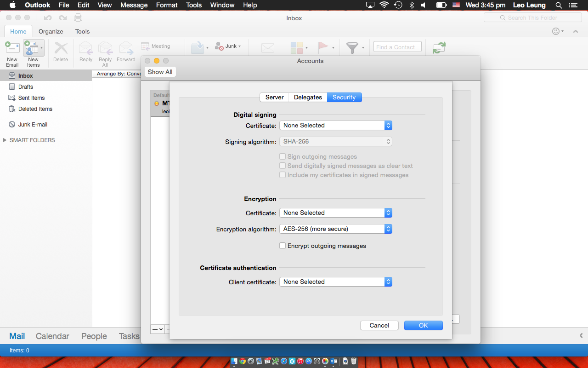588x368 pixels.
Task: Click the add account plus button
Action: click(x=155, y=329)
